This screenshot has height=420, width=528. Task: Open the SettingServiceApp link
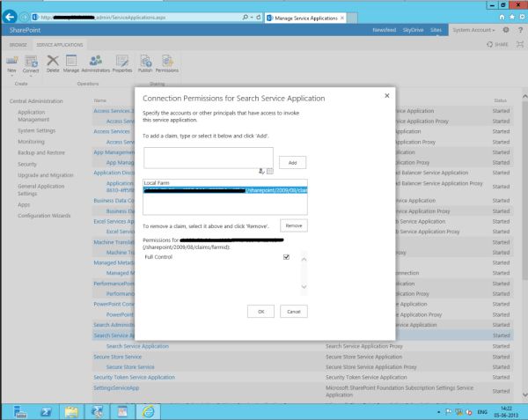pos(116,388)
